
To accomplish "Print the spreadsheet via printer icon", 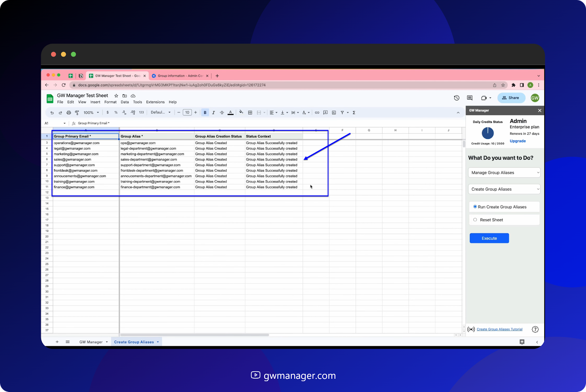I will [68, 112].
